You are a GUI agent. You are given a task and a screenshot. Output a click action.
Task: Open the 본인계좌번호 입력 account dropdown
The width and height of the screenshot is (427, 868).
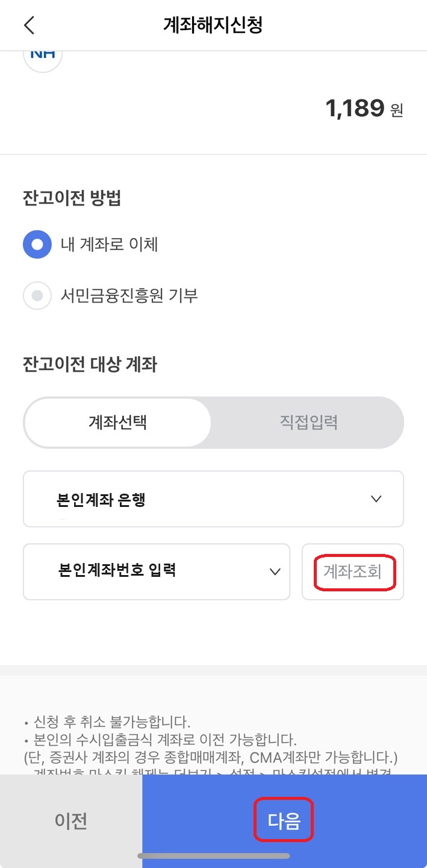pyautogui.click(x=157, y=571)
